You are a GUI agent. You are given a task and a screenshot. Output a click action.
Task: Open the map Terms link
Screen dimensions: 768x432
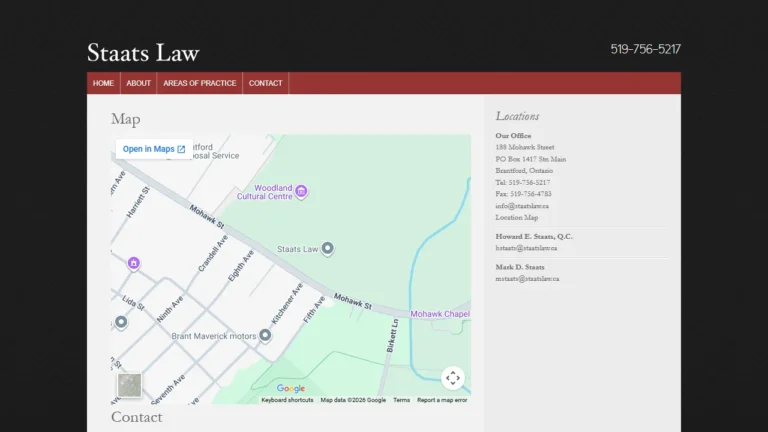click(401, 400)
